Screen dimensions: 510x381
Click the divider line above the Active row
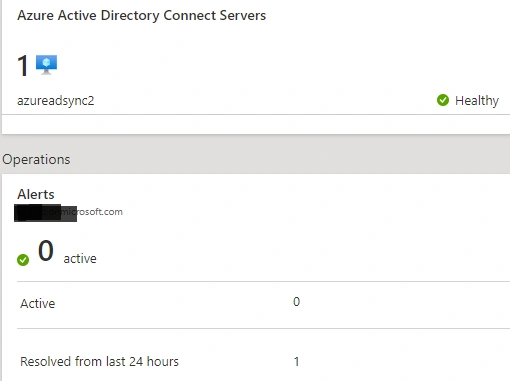click(x=263, y=281)
